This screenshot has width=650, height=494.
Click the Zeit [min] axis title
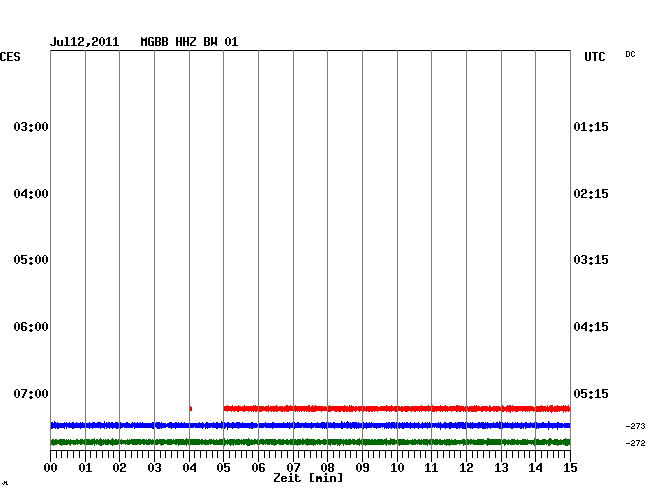click(x=308, y=478)
